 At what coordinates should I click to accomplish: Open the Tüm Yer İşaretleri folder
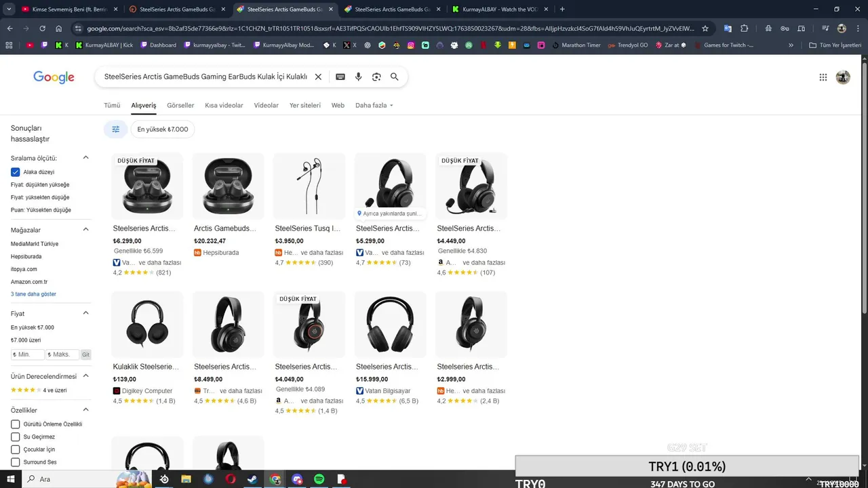835,45
